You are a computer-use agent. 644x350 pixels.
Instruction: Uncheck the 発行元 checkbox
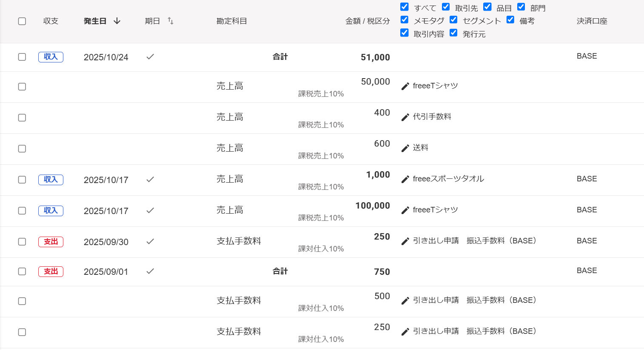(453, 33)
